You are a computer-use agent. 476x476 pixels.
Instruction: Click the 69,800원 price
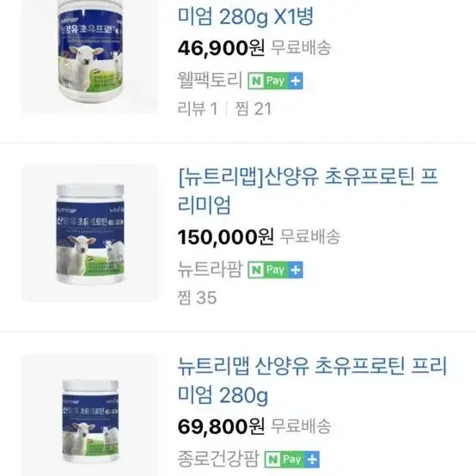pyautogui.click(x=221, y=426)
